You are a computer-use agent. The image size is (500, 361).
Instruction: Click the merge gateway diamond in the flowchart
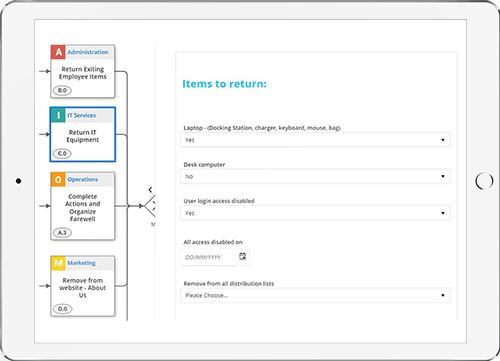(x=150, y=206)
